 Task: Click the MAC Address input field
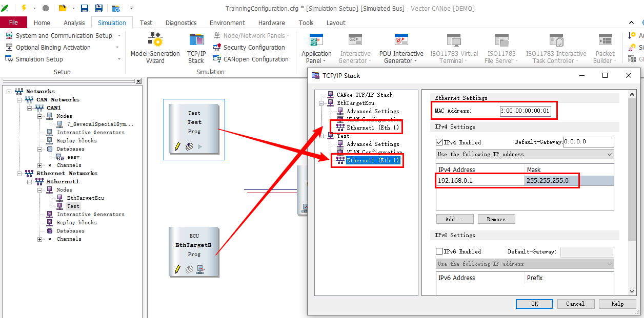point(526,111)
